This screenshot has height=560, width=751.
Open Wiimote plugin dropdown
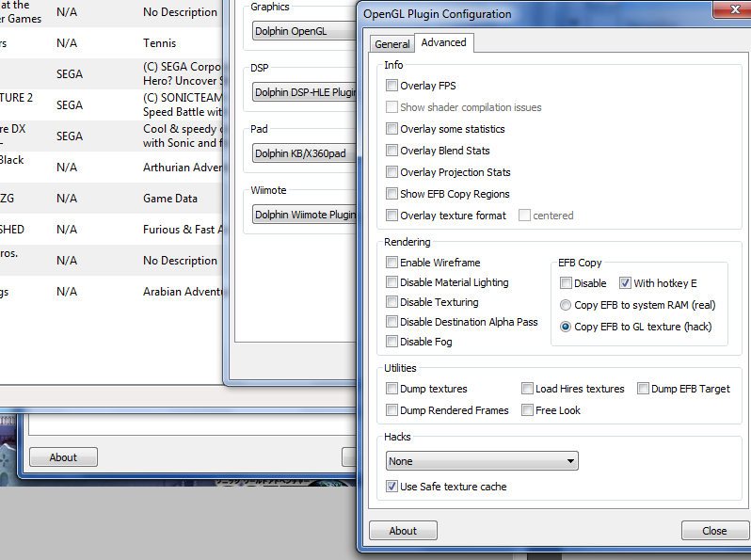pyautogui.click(x=305, y=215)
